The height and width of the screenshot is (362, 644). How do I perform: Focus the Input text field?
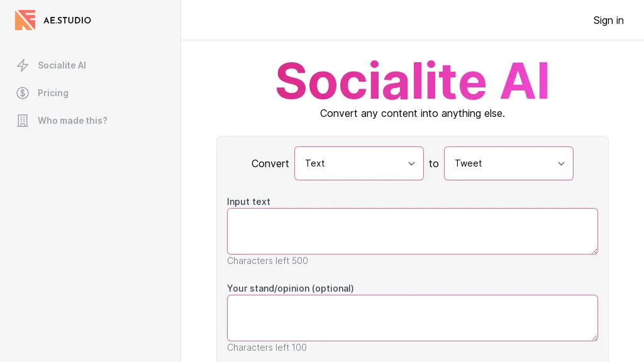point(412,231)
